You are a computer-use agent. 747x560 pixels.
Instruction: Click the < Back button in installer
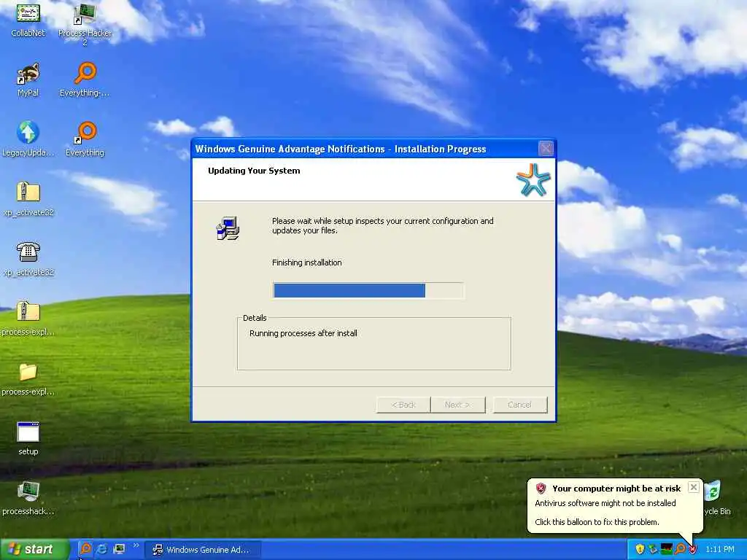pos(403,405)
